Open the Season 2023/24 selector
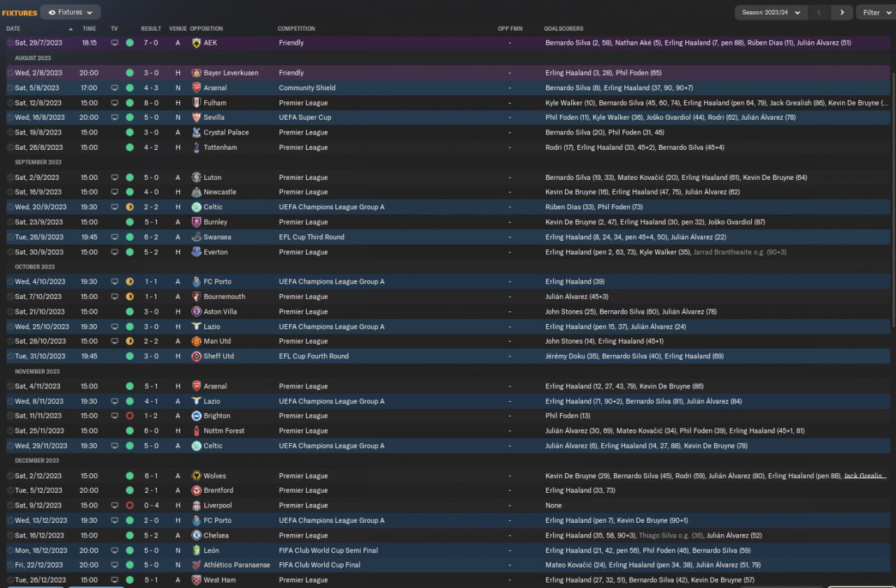This screenshot has width=896, height=588. tap(771, 13)
